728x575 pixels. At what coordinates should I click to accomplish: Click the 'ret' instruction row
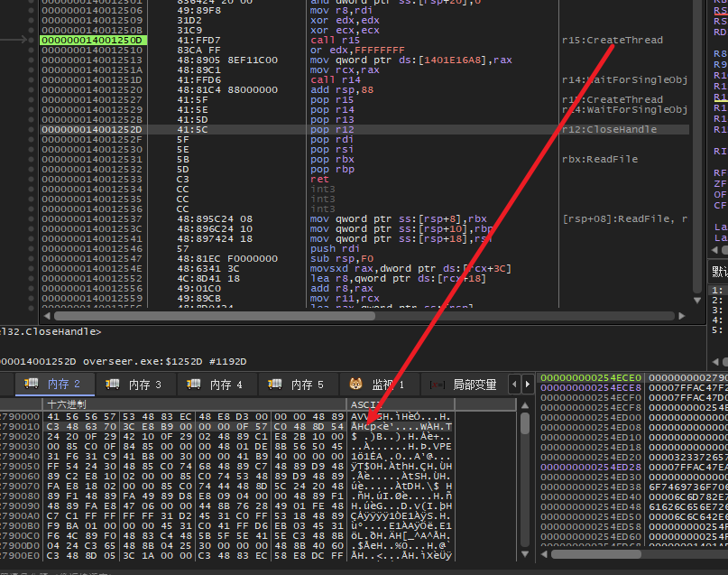(x=319, y=180)
